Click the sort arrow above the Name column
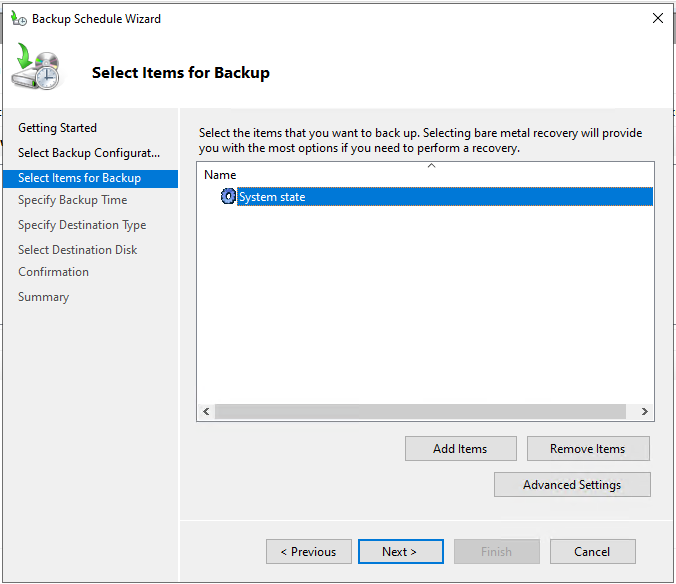 pyautogui.click(x=432, y=166)
